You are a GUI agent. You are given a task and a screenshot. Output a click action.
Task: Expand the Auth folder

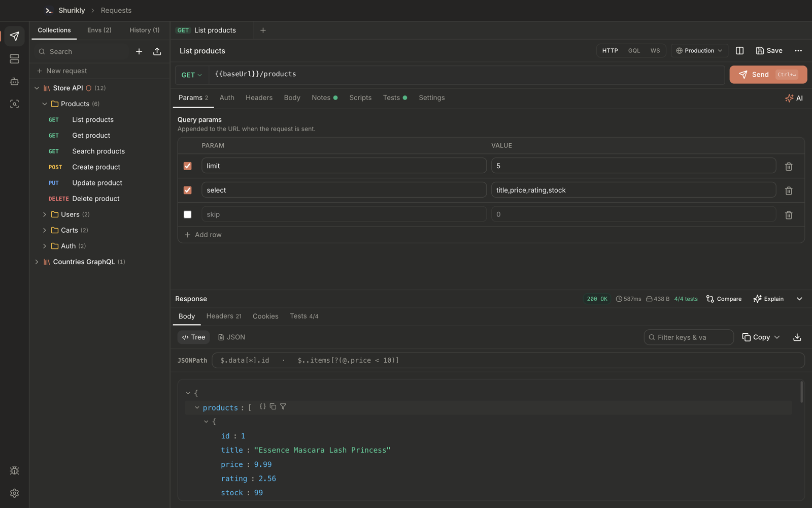click(x=45, y=246)
